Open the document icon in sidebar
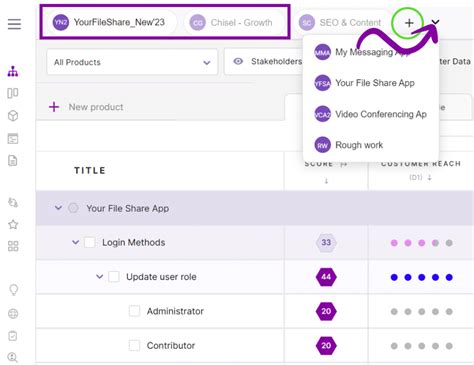The width and height of the screenshot is (474, 365). (13, 161)
